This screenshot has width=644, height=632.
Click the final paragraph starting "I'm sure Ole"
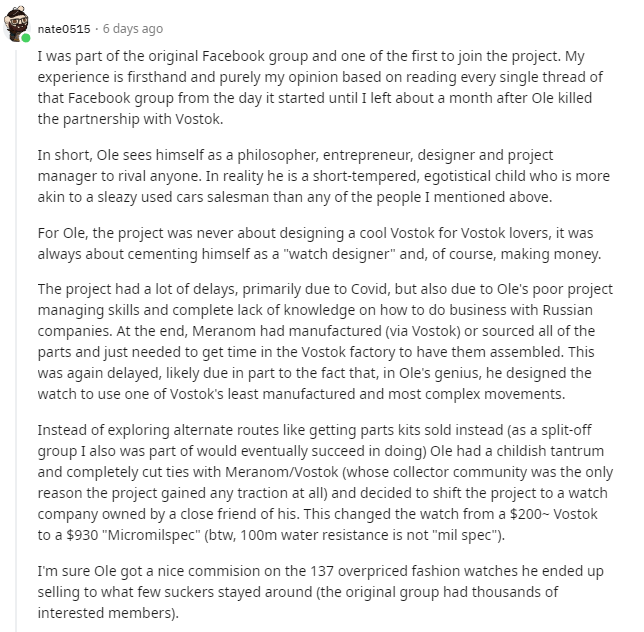(318, 591)
